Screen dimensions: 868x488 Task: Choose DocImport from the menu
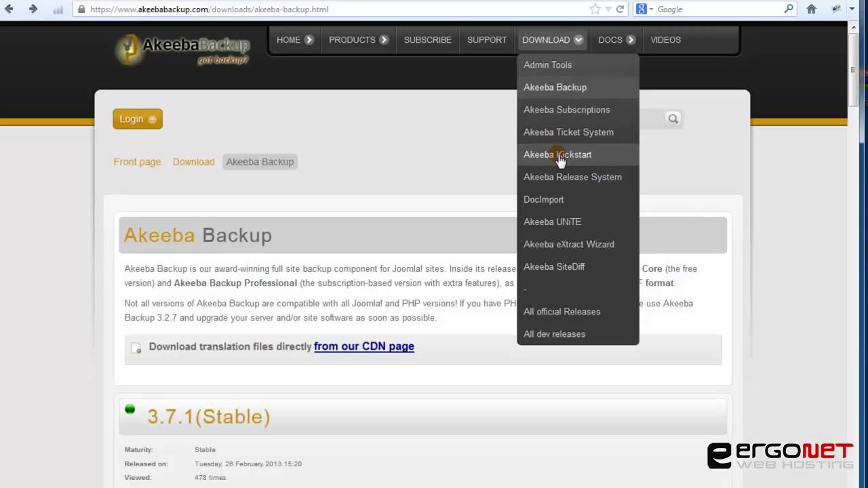tap(578, 199)
